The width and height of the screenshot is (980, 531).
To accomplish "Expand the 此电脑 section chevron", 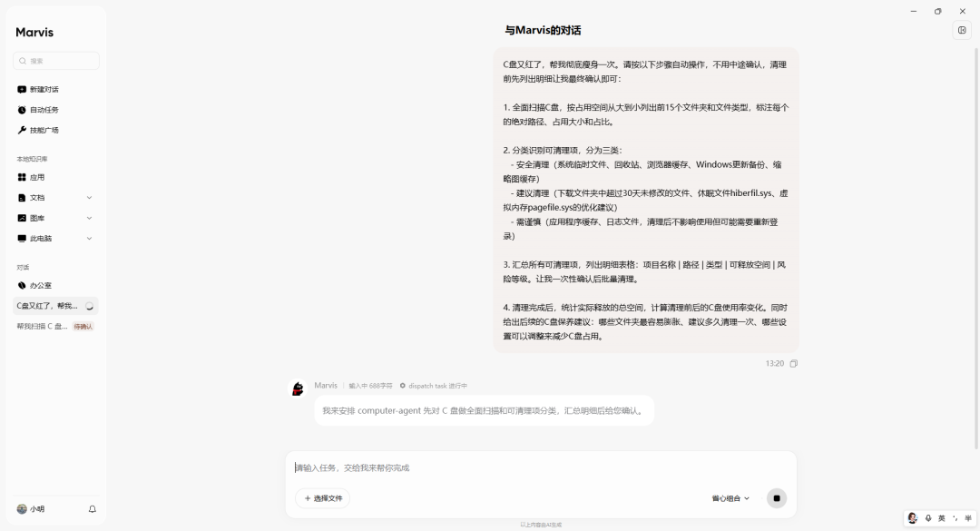I will point(89,239).
